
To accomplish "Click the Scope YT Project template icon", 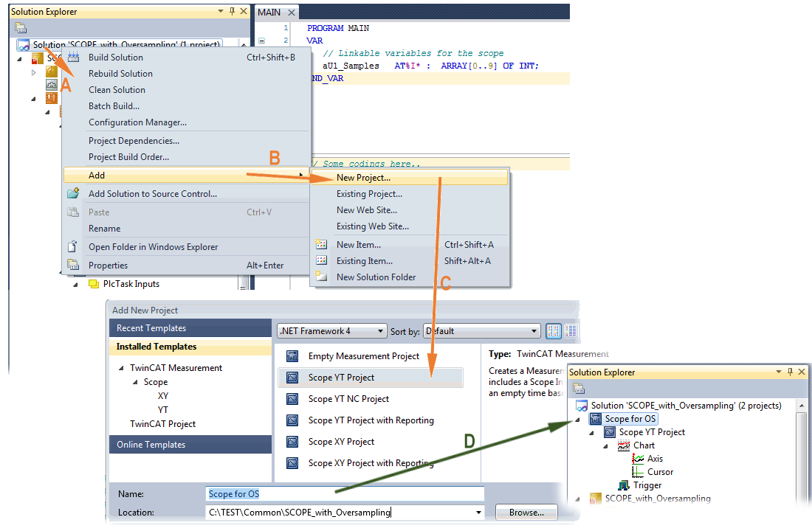I will coord(292,378).
